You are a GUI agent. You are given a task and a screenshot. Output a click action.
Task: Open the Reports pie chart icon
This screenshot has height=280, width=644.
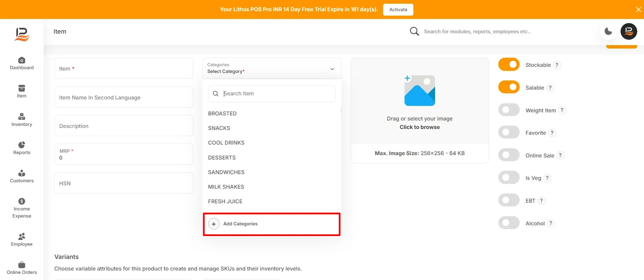point(22,145)
